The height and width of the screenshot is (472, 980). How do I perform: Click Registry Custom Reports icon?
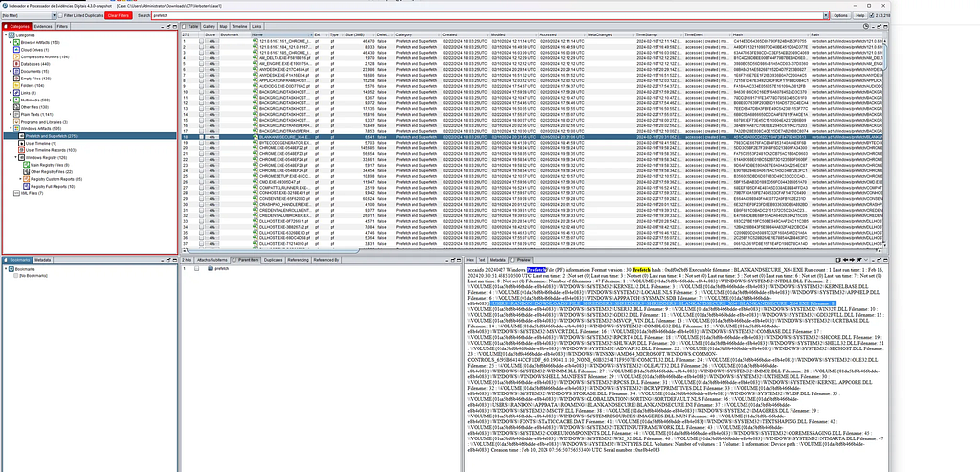[26, 179]
